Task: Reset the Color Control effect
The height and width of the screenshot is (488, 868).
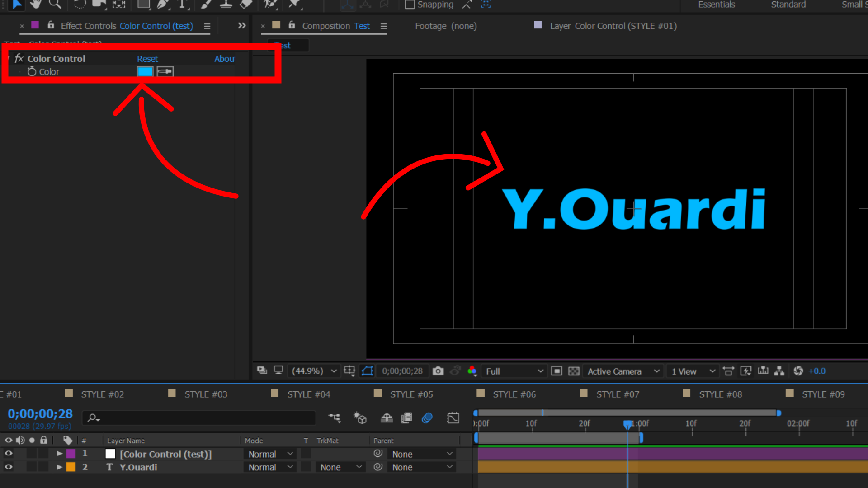Action: click(147, 58)
